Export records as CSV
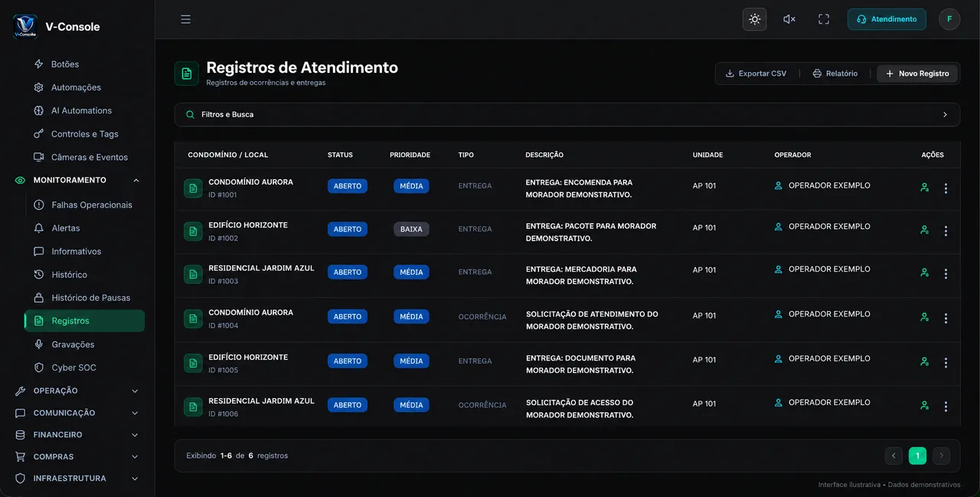The image size is (980, 497). (x=756, y=74)
